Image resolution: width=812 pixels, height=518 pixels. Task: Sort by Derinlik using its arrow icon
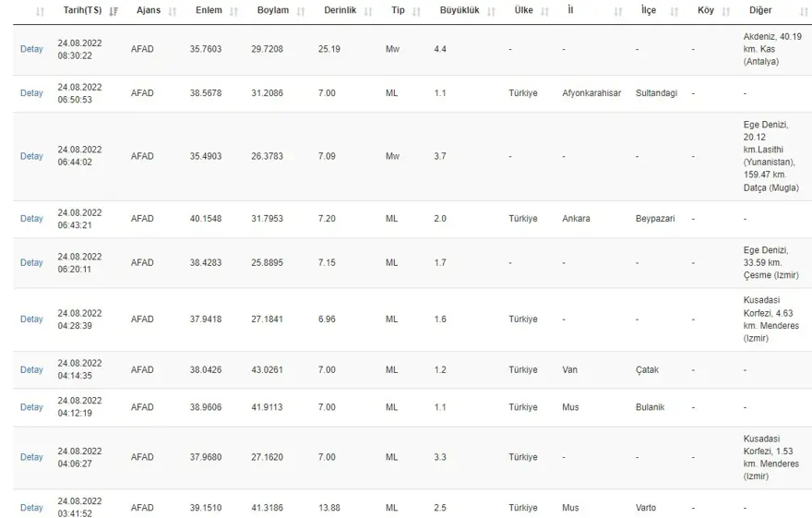pyautogui.click(x=368, y=12)
